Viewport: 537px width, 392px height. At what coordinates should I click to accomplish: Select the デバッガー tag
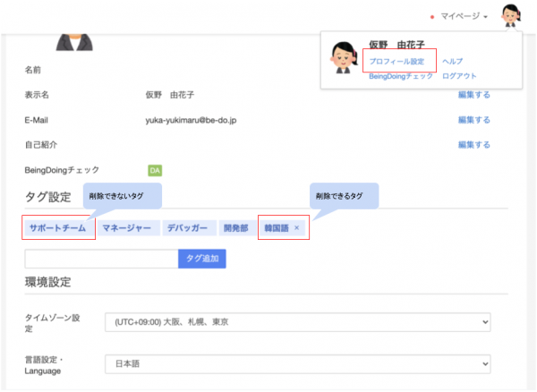pyautogui.click(x=190, y=228)
